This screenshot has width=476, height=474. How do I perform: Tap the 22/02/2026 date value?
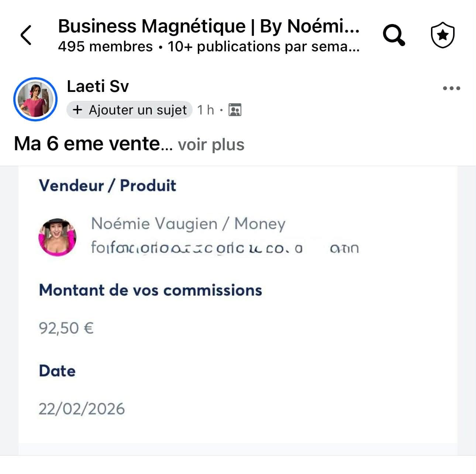82,409
